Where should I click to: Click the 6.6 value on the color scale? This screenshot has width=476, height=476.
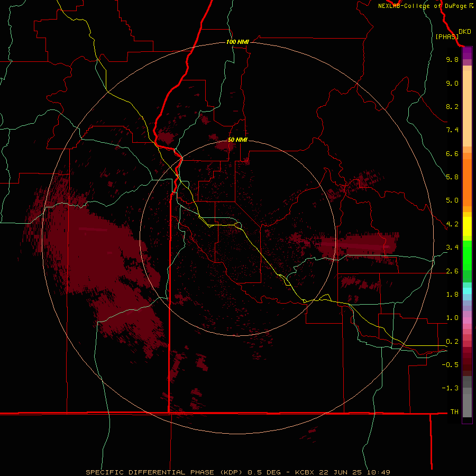tap(452, 153)
